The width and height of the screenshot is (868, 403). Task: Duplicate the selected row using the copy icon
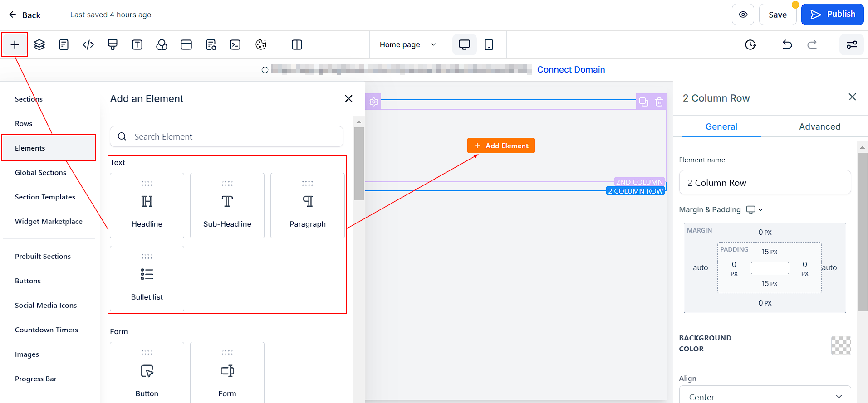pos(643,102)
